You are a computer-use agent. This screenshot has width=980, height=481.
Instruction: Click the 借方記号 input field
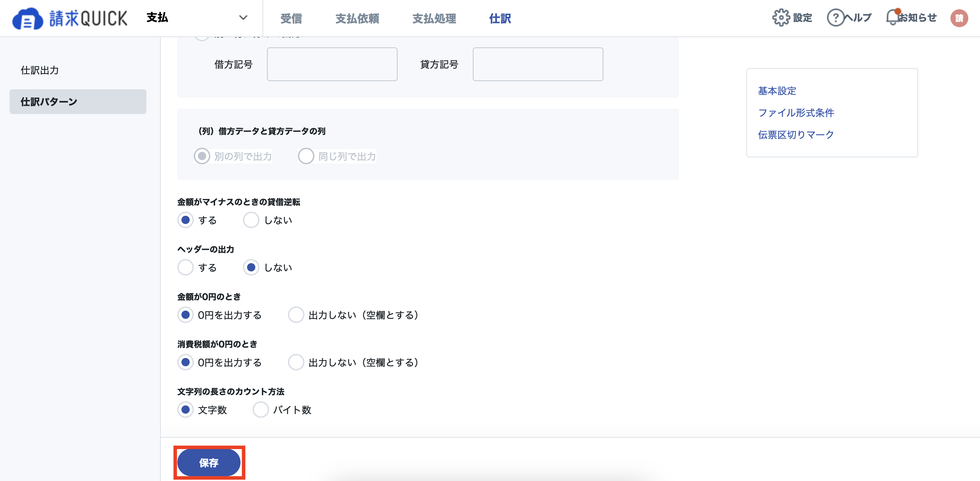click(332, 64)
